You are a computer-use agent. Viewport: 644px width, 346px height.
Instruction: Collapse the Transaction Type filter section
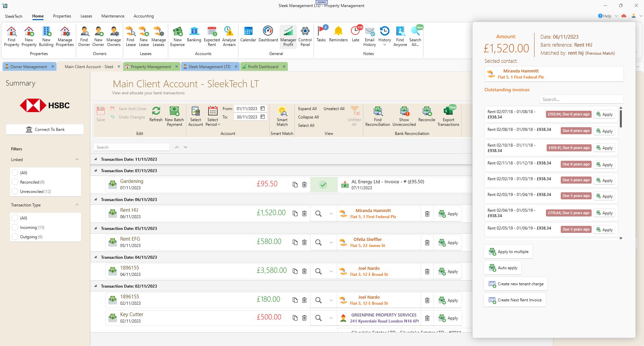click(x=77, y=205)
